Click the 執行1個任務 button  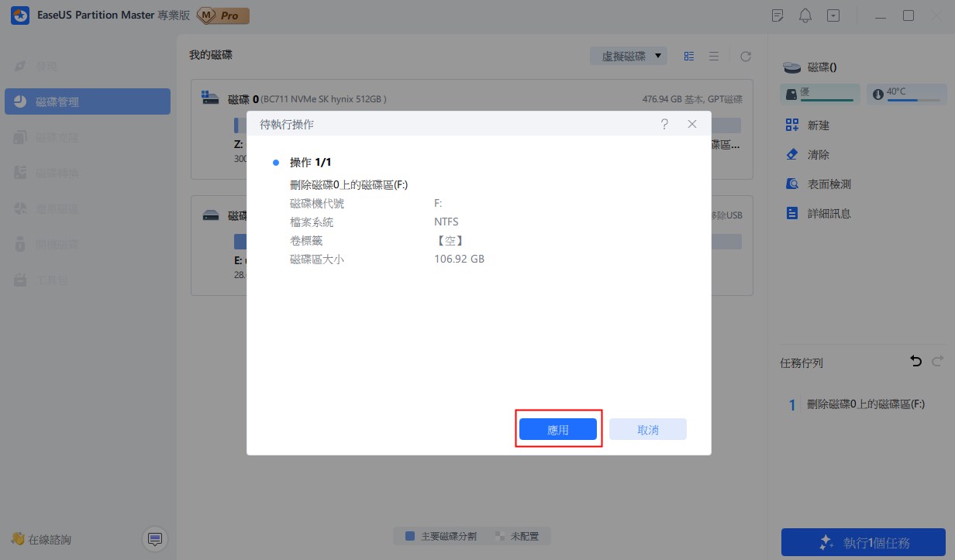(x=863, y=542)
